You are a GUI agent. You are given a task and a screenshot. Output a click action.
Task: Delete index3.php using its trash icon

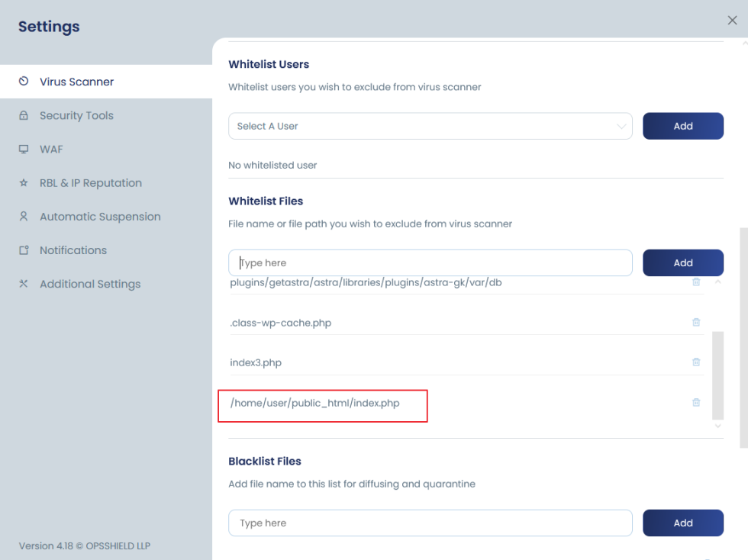point(695,362)
